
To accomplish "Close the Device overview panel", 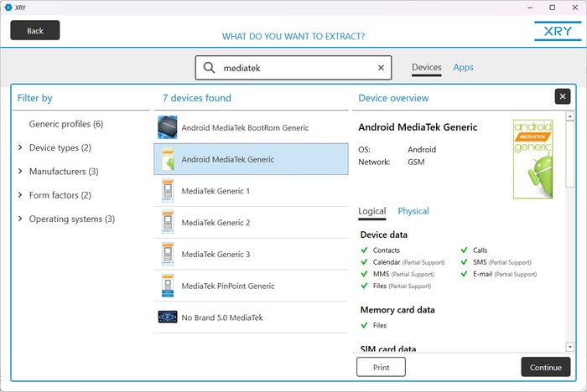I will click(563, 96).
